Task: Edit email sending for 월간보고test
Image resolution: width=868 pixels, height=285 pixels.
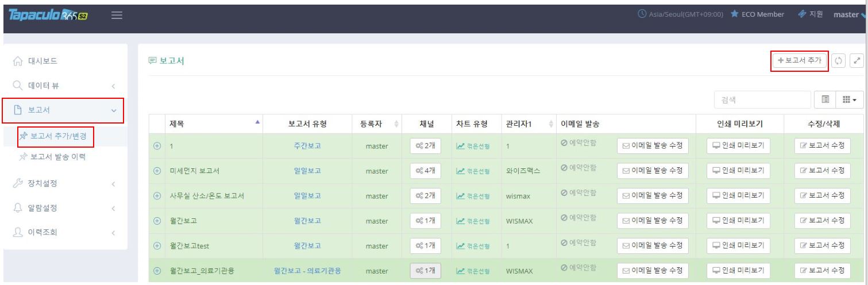Action: (x=653, y=246)
